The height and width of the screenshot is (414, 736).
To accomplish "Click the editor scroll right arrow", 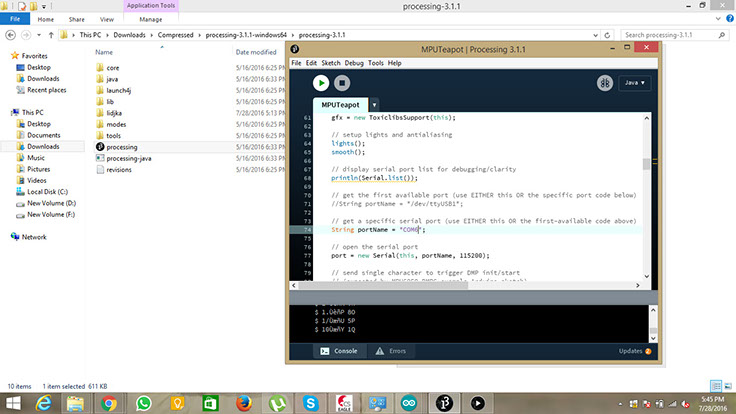I will pyautogui.click(x=637, y=285).
